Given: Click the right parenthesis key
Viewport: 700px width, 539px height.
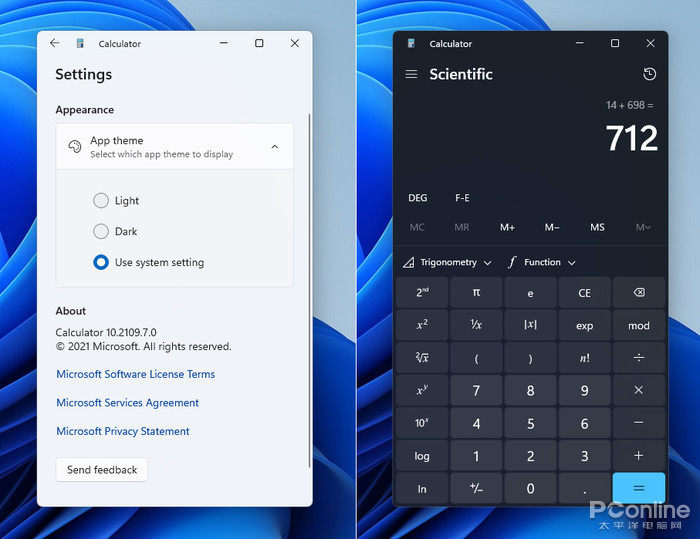Looking at the screenshot, I should click(530, 358).
